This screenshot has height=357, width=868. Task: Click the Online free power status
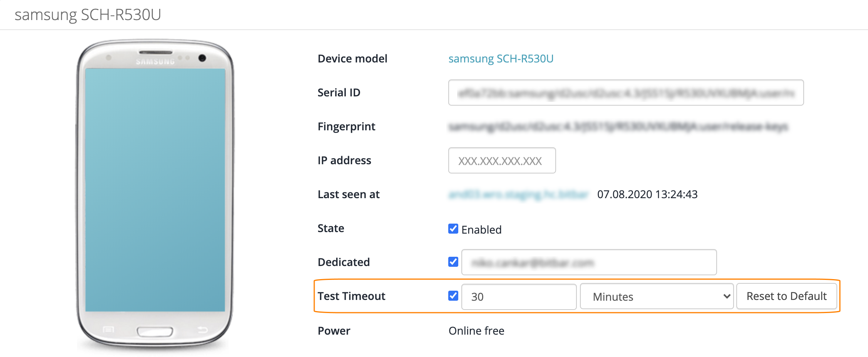[476, 330]
